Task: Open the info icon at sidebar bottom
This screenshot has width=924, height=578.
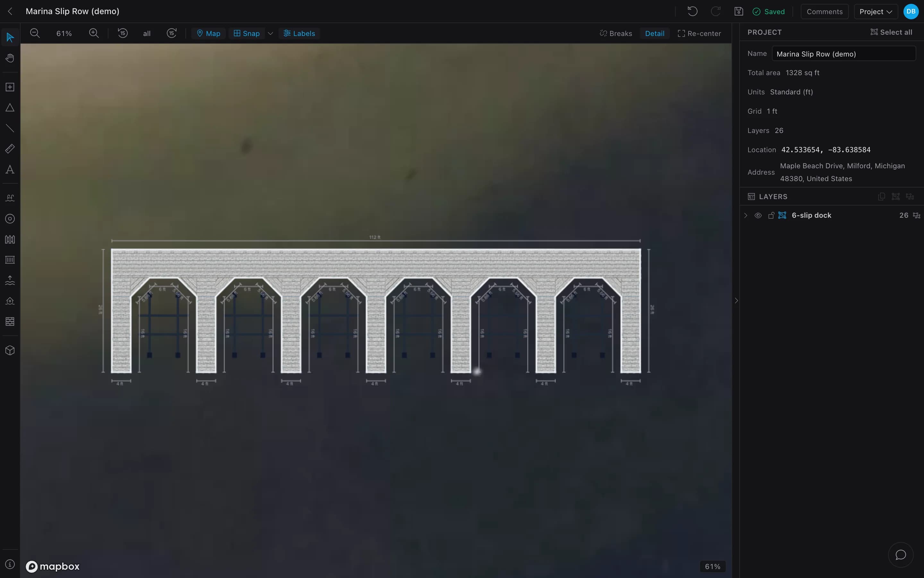Action: point(10,564)
